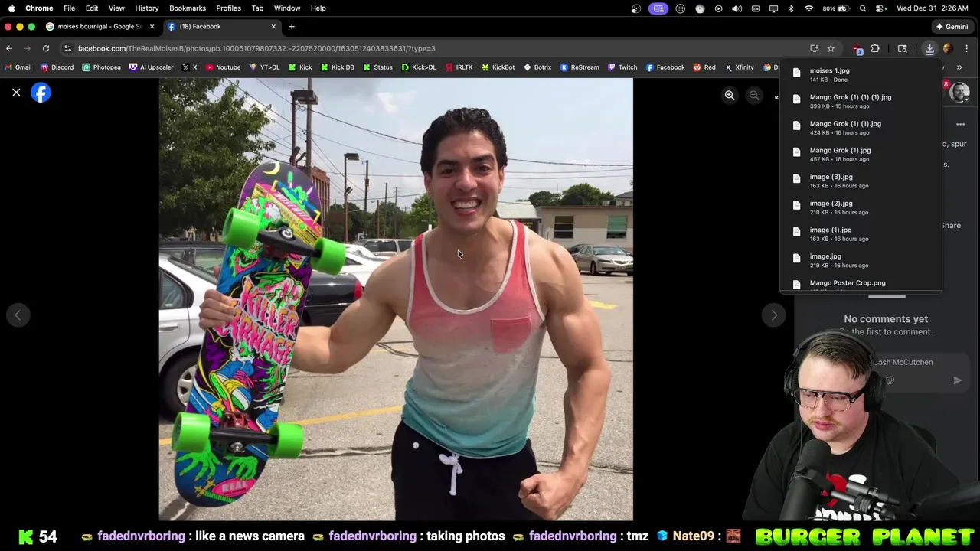Show hidden bookmarks overflow chevron
This screenshot has width=980, height=551.
959,67
